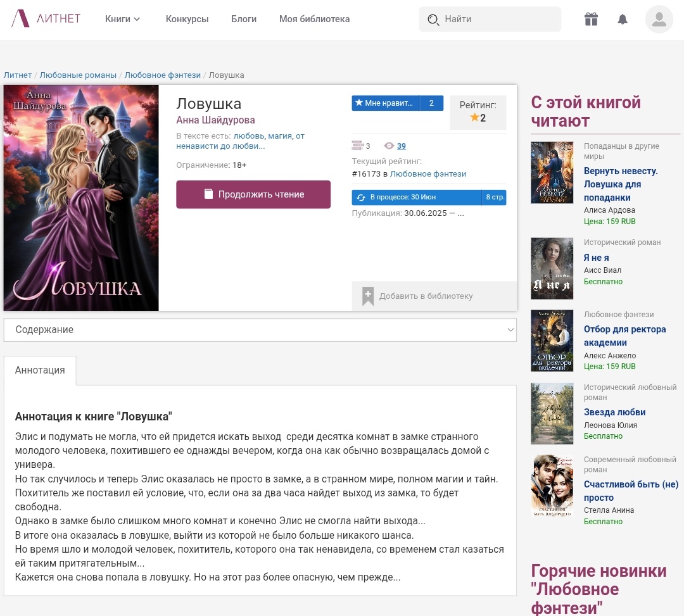Click the refresh icon in status bar
Viewport: 684px width, 616px height.
tap(361, 198)
